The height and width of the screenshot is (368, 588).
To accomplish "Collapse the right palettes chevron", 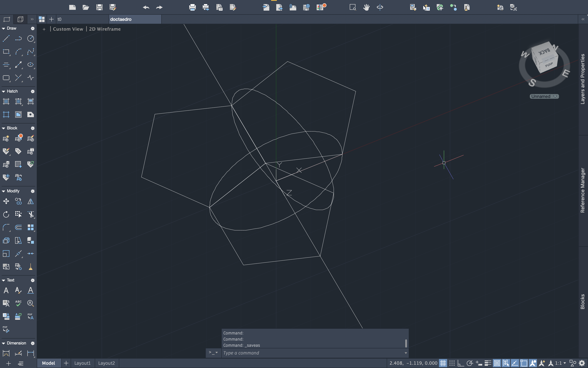I will (583, 19).
